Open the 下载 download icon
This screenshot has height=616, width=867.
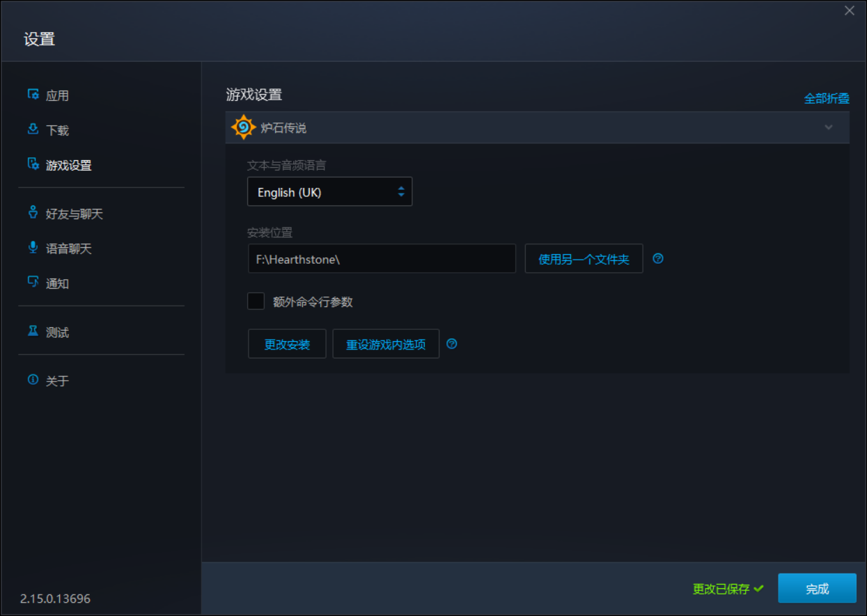click(x=33, y=129)
